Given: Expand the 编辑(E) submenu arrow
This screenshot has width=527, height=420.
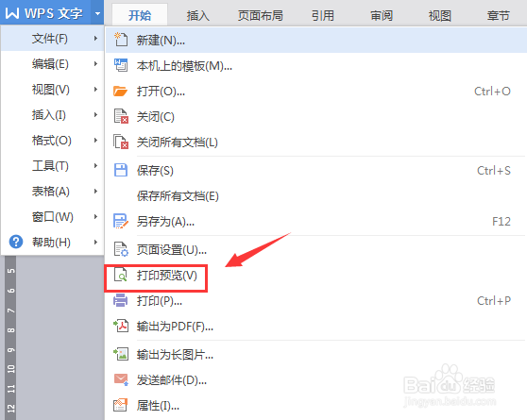Looking at the screenshot, I should pos(95,63).
